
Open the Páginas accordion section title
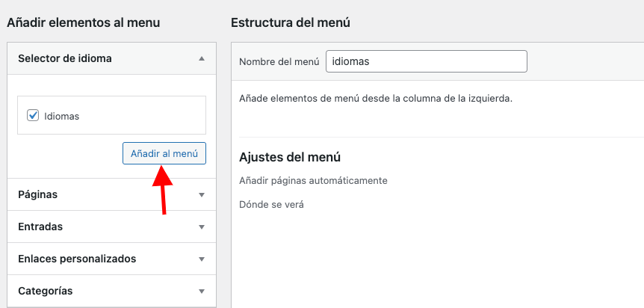38,194
